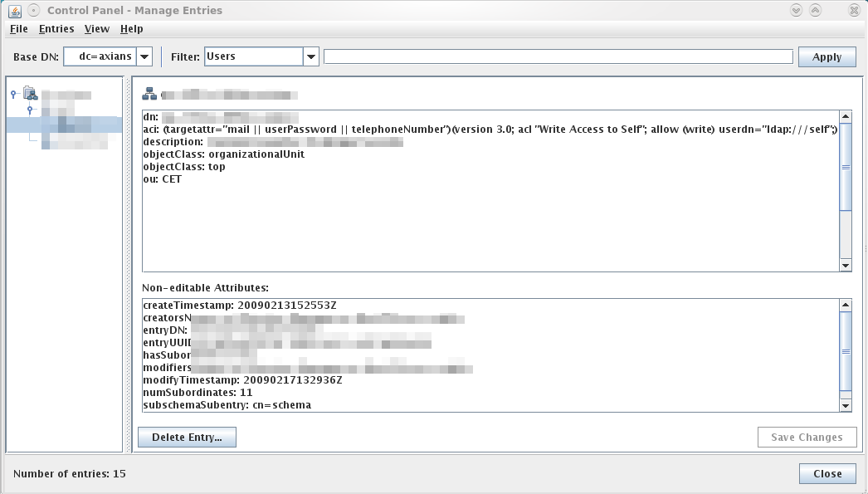Click the vertical scrollbar thumb of Non-editable Attributes

(846, 351)
